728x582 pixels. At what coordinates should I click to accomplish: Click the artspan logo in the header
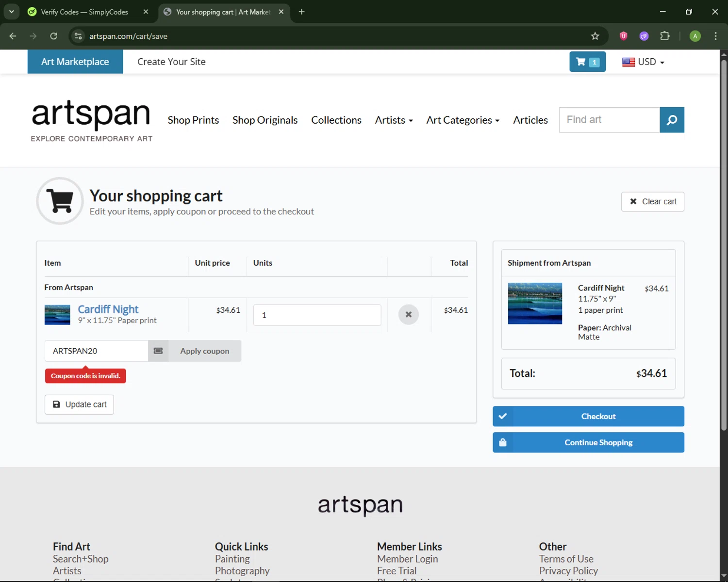[x=91, y=121]
